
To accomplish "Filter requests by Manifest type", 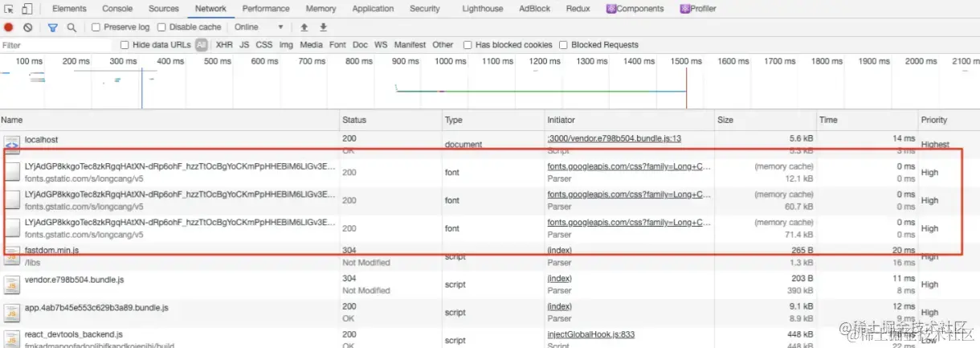I will (410, 45).
